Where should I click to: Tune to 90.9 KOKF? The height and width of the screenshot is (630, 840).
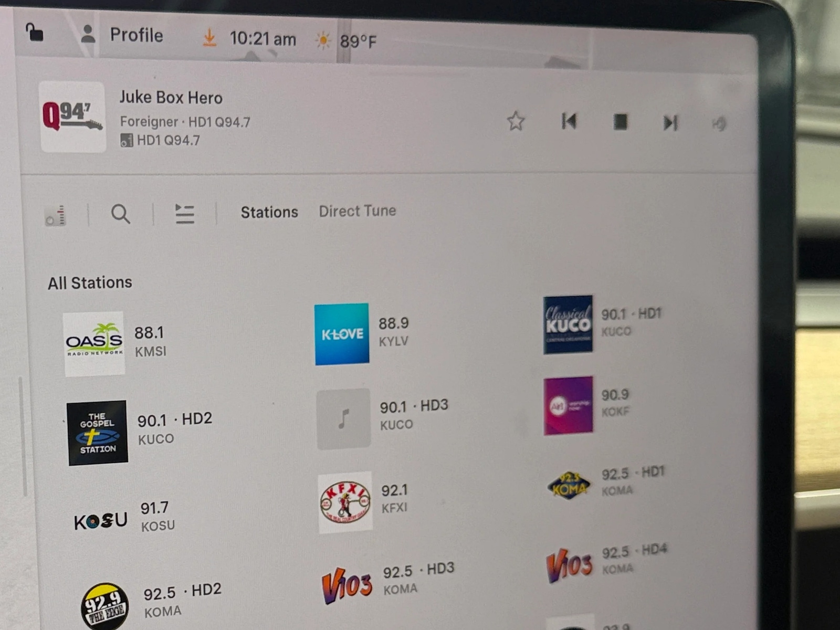pyautogui.click(x=587, y=405)
